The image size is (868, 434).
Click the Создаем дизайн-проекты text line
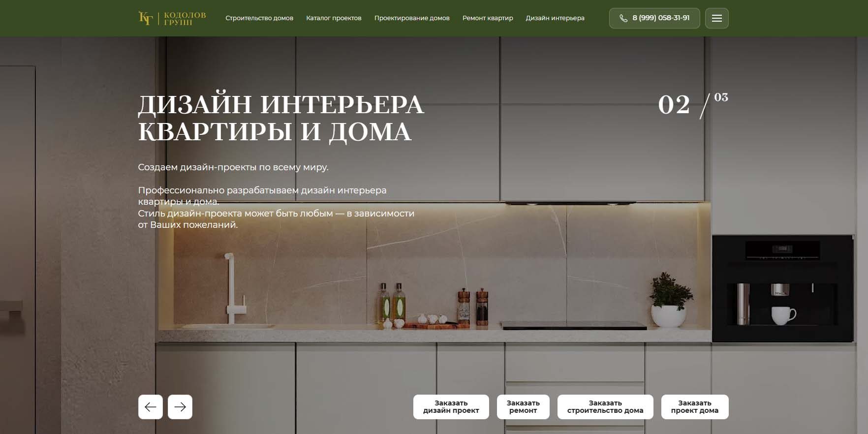[x=233, y=167]
